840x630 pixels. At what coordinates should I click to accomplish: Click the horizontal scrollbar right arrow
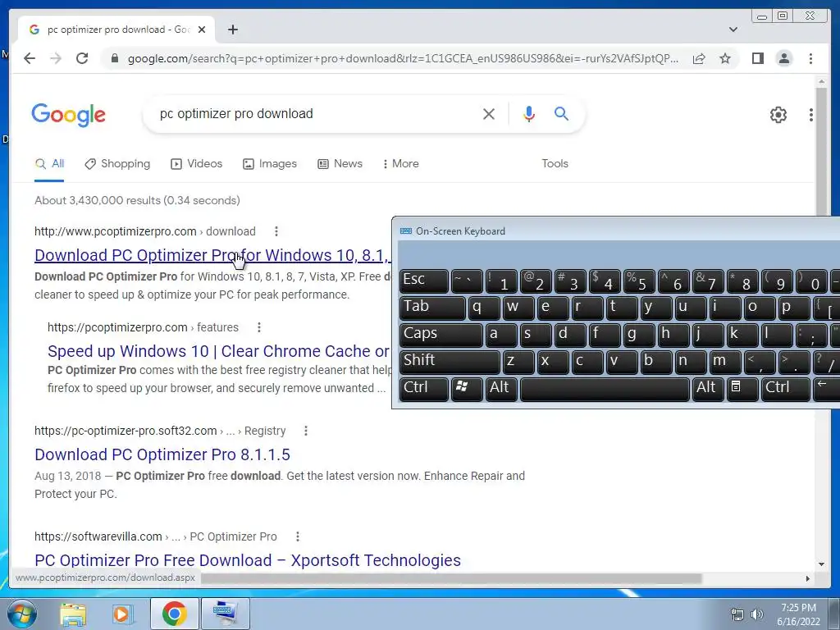808,578
